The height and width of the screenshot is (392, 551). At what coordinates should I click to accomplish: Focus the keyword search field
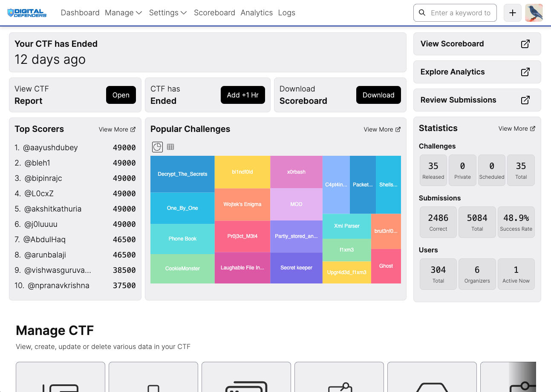click(460, 13)
